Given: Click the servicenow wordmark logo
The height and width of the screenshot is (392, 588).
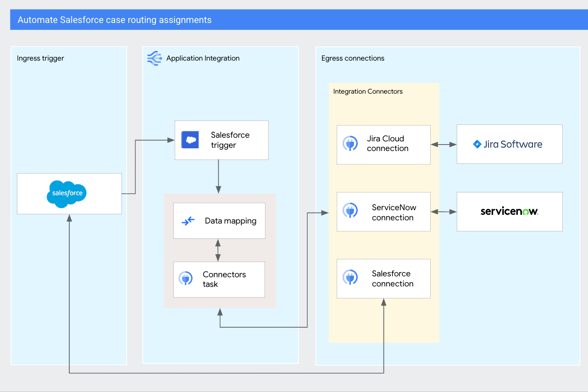Looking at the screenshot, I should tap(509, 212).
